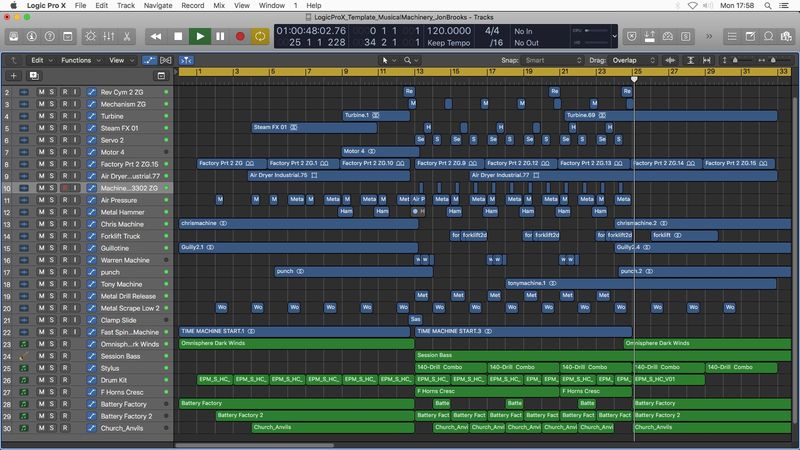Open the Library panel icon

coord(14,36)
